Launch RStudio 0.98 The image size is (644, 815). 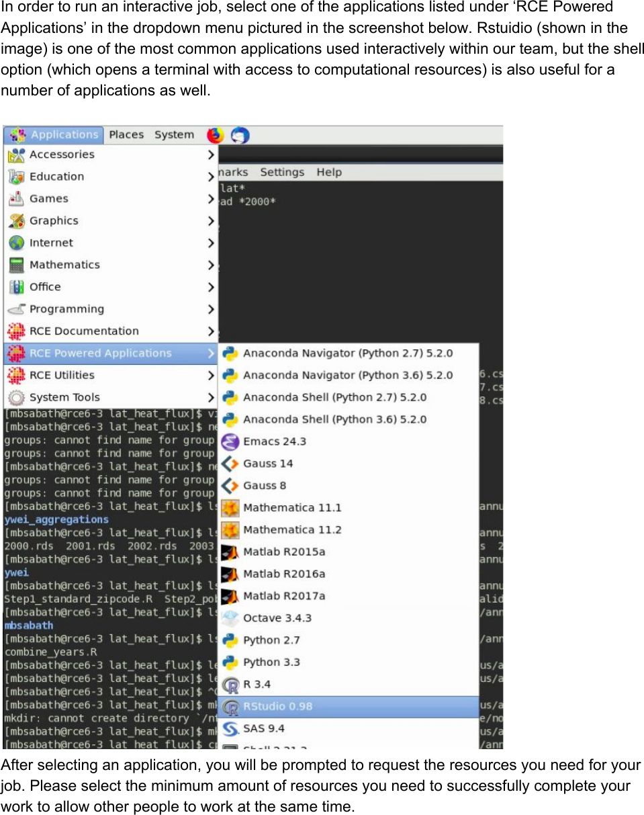pos(348,707)
